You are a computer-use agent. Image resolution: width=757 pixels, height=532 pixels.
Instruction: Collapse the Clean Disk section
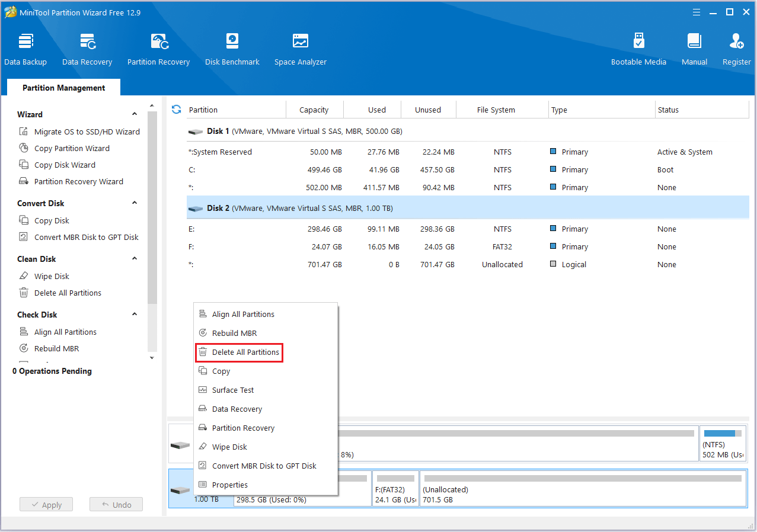pos(135,259)
